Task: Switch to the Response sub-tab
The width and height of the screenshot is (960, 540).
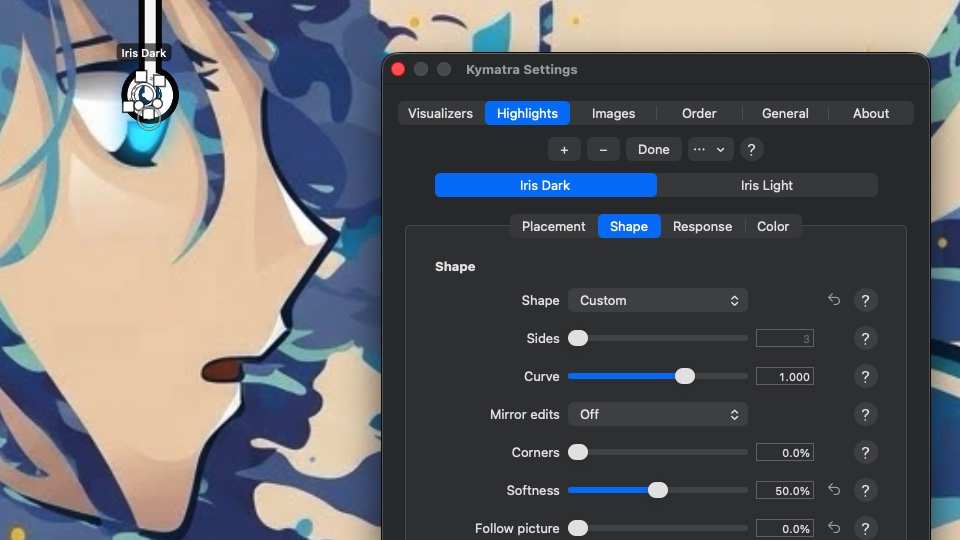Action: tap(702, 227)
